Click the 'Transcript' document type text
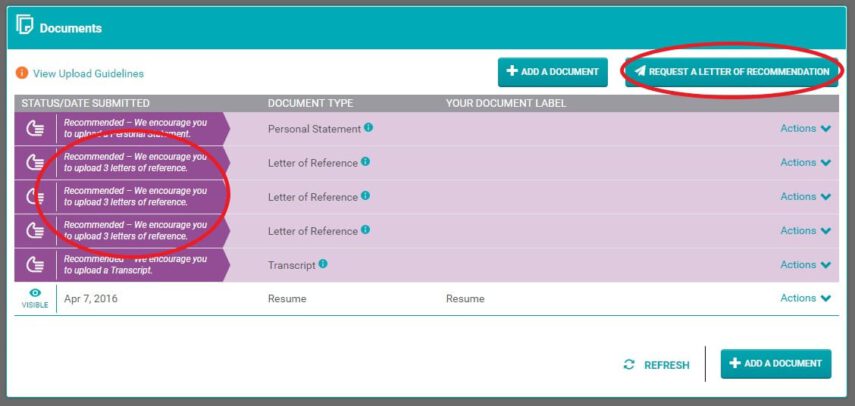Viewport: 855px width, 406px height. point(292,265)
